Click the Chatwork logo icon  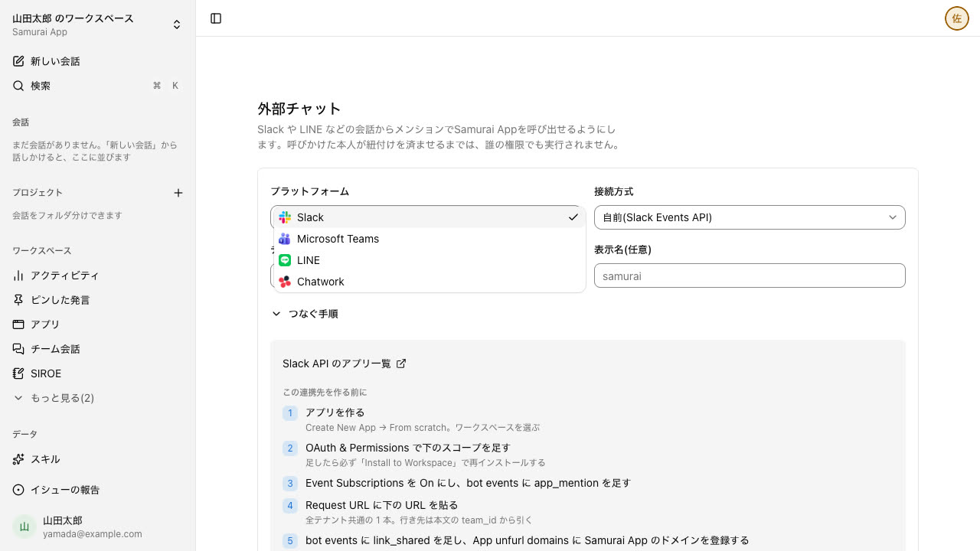pos(285,282)
